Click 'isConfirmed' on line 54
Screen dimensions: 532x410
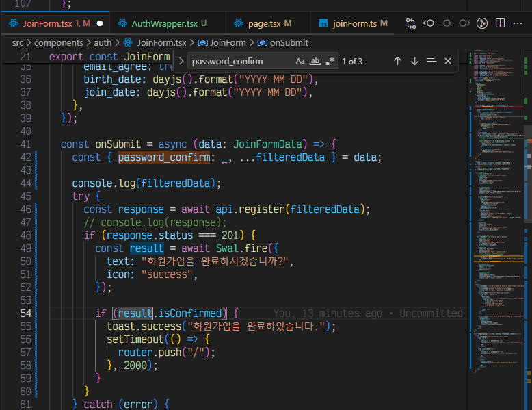pyautogui.click(x=189, y=313)
